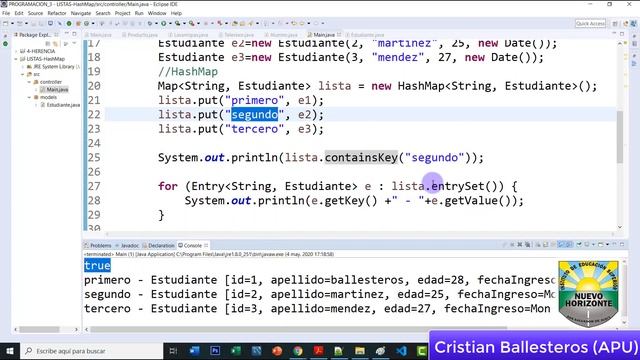Screen dimensions: 640x360
Task: Click the Open Perspective icon
Action: pyautogui.click(x=615, y=24)
